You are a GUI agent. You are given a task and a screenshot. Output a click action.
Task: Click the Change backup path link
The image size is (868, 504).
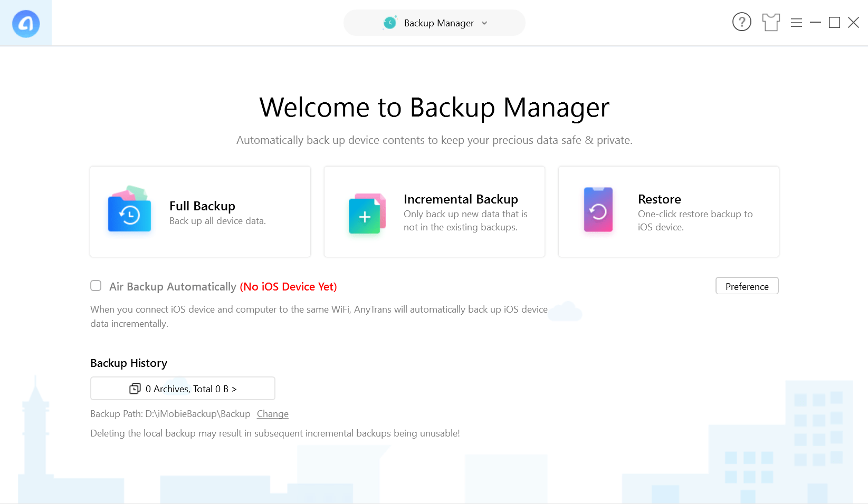[272, 414]
